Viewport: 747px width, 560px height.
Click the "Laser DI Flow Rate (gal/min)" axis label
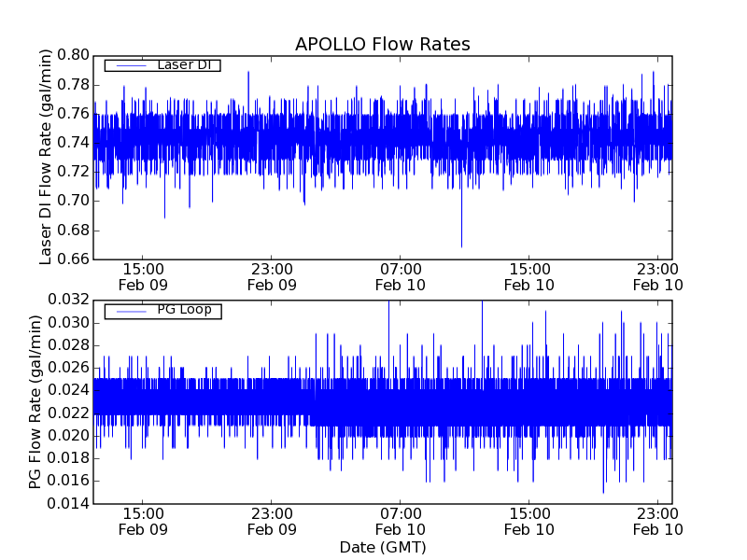(45, 157)
